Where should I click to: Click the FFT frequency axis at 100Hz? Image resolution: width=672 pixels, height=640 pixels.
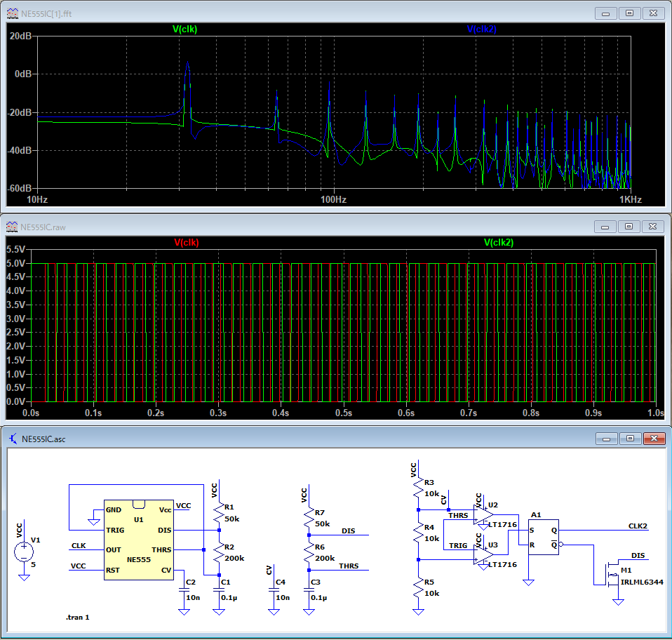(333, 199)
